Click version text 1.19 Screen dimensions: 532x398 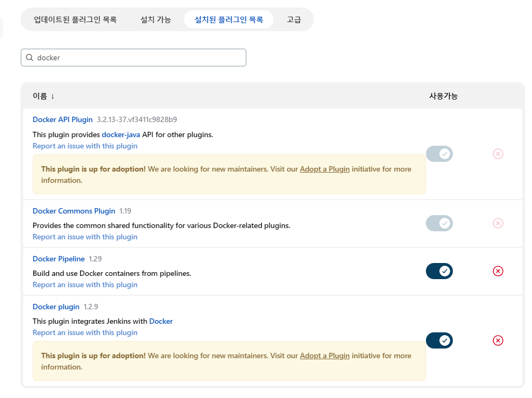pos(125,211)
